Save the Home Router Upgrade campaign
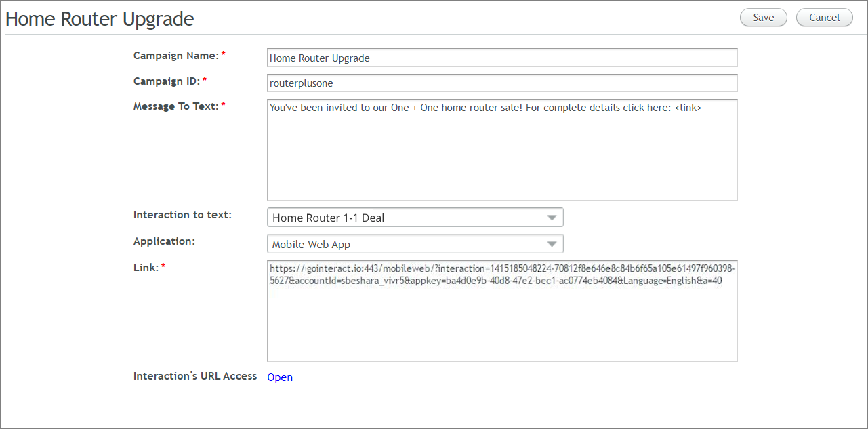The height and width of the screenshot is (429, 868). (x=763, y=18)
